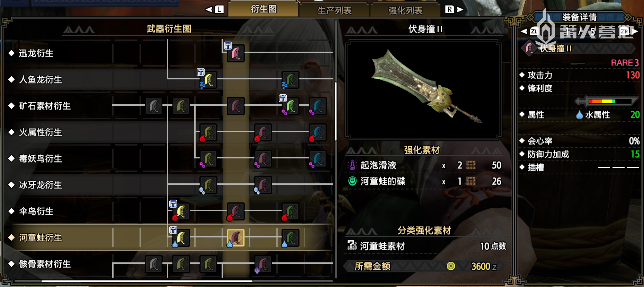Select the last green weapon in 河童蛙衍生 row
The width and height of the screenshot is (644, 287).
coord(290,238)
